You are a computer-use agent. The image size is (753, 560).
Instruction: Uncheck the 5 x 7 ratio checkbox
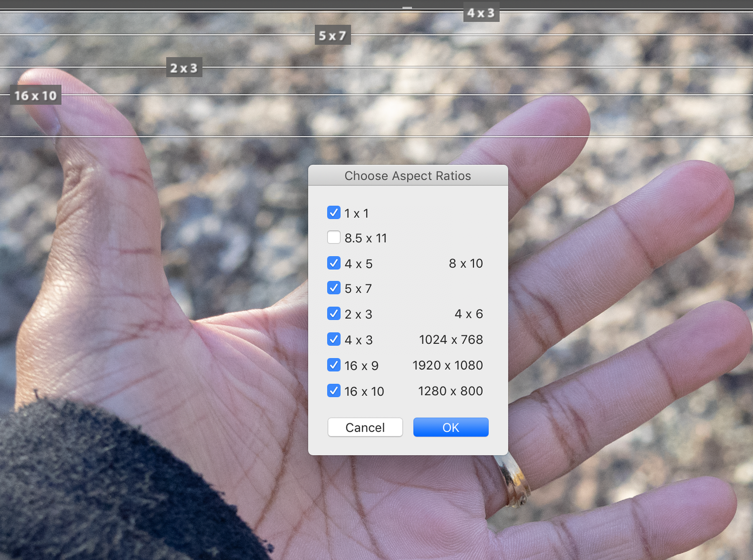(x=334, y=288)
